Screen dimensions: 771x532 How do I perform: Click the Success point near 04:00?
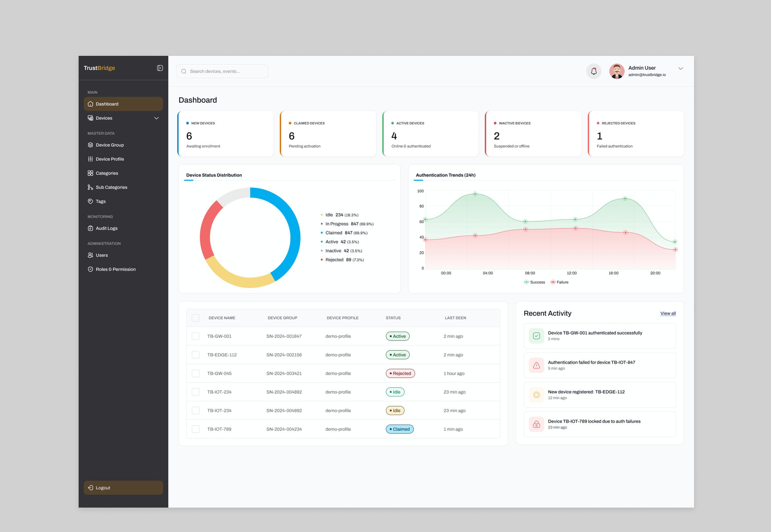475,194
